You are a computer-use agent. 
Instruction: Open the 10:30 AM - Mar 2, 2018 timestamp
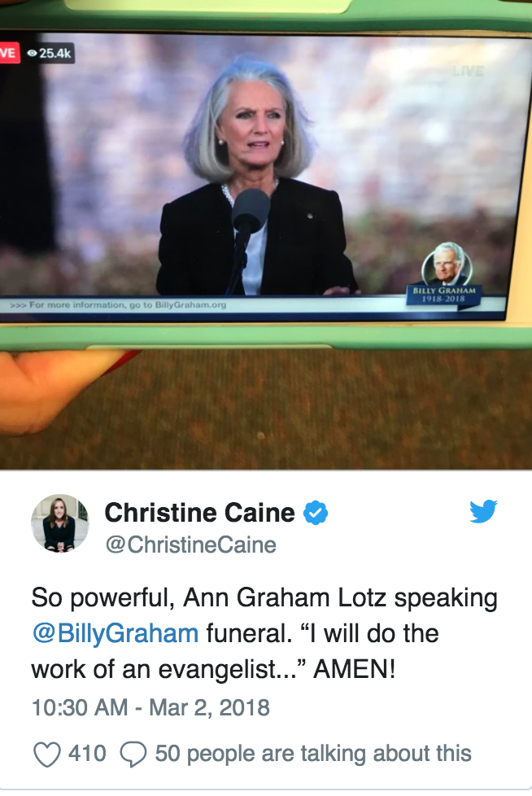(x=150, y=707)
